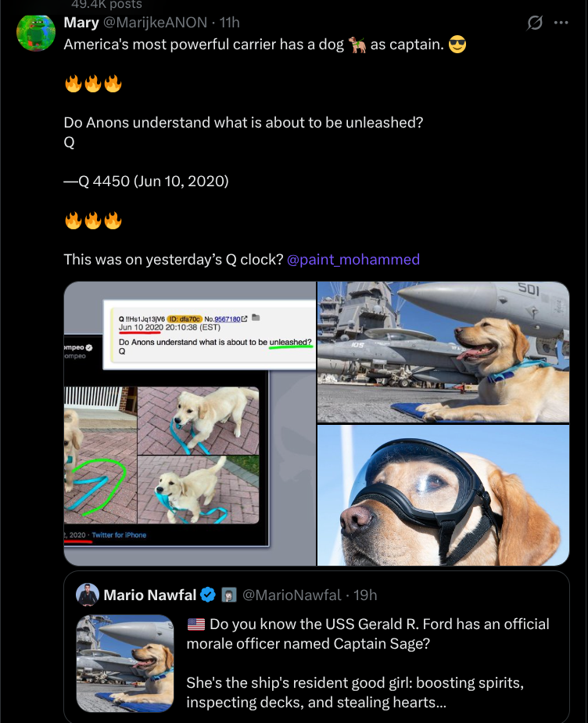
Task: Click the 49.4K posts count header
Action: pos(106,5)
